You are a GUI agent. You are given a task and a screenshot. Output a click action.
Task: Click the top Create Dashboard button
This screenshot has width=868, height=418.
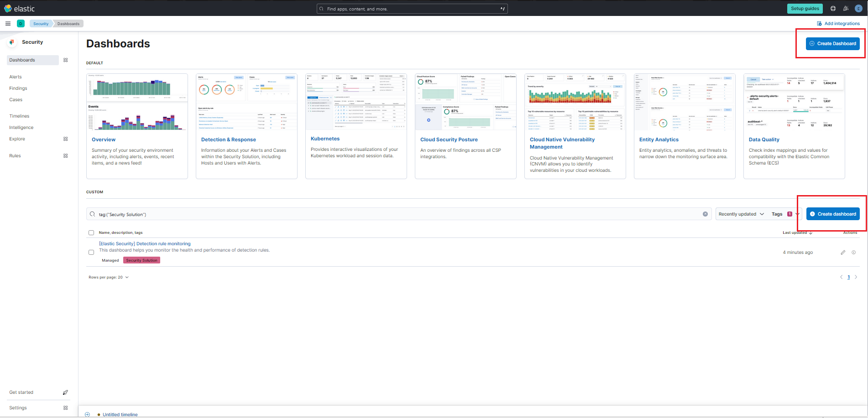[x=833, y=44]
